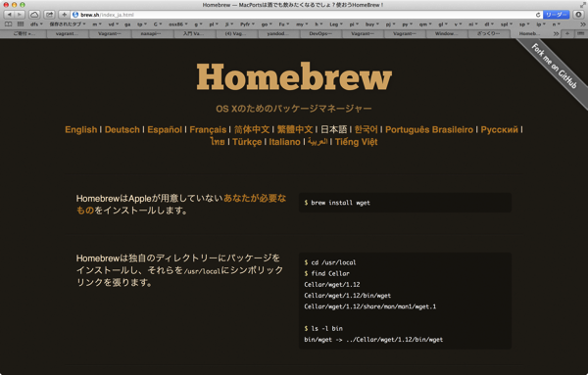The height and width of the screenshot is (375, 588).
Task: Open the 简体中文 language link
Action: (252, 129)
